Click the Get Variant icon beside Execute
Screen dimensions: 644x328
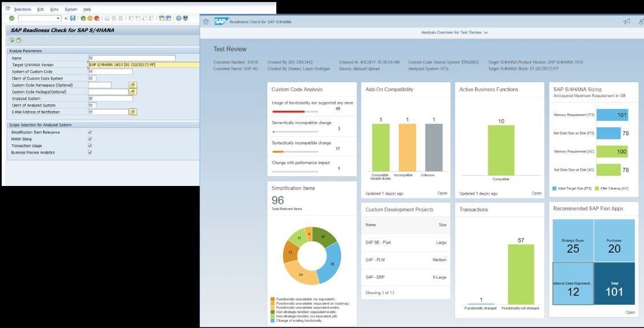(19, 41)
